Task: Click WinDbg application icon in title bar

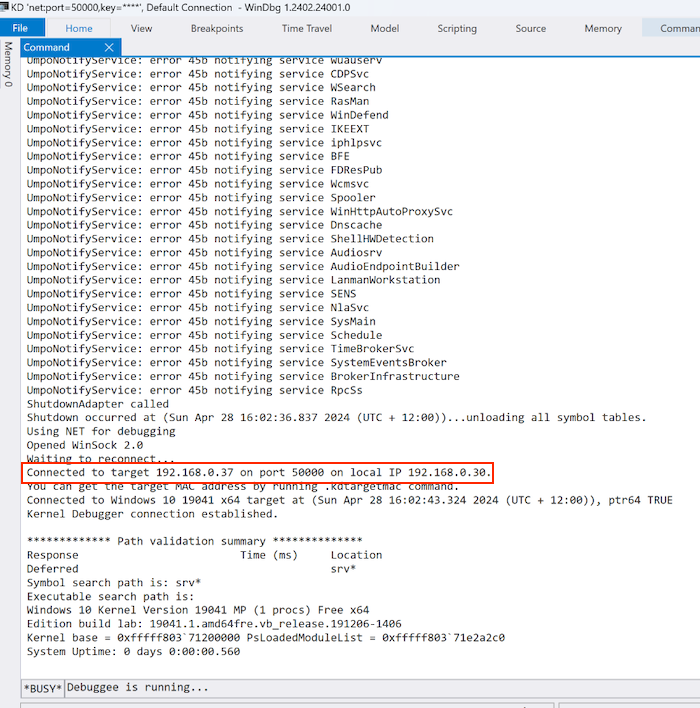Action: pos(5,7)
